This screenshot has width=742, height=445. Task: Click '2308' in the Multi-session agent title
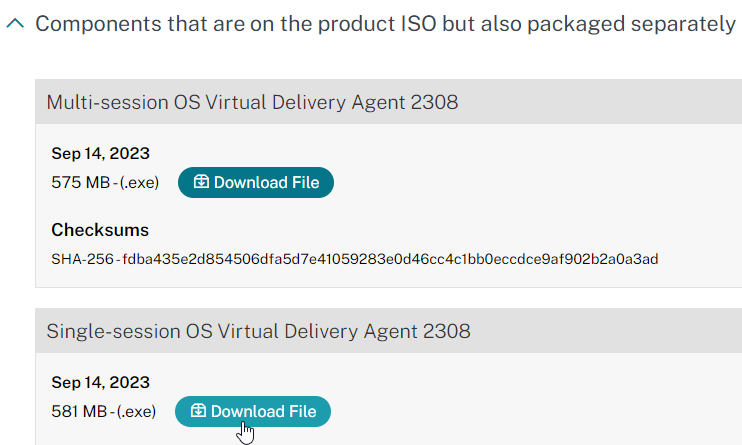[x=434, y=102]
